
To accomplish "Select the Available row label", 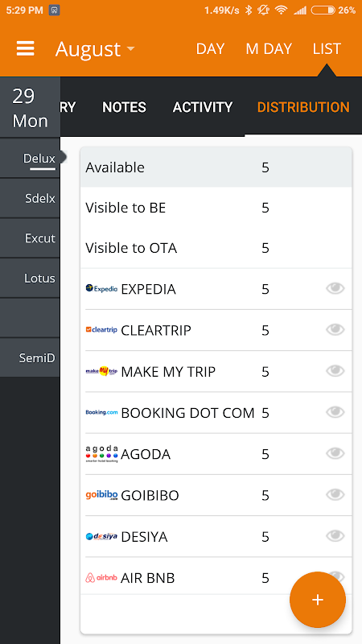I will 115,167.
